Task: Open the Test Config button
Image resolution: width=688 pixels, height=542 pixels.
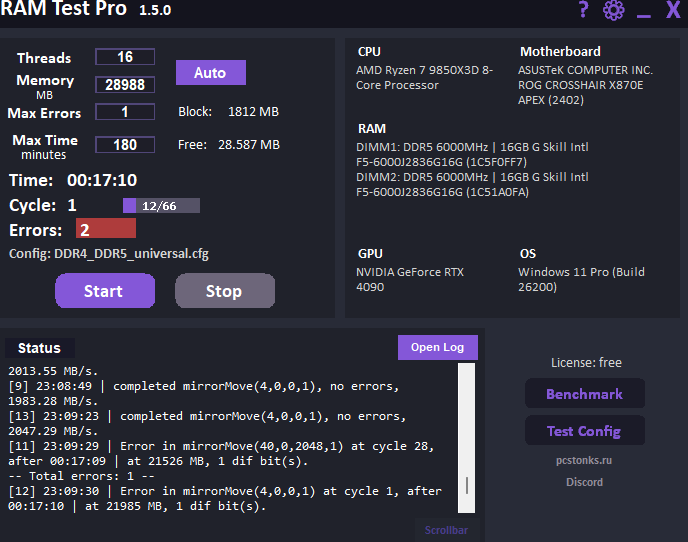Action: pyautogui.click(x=584, y=431)
